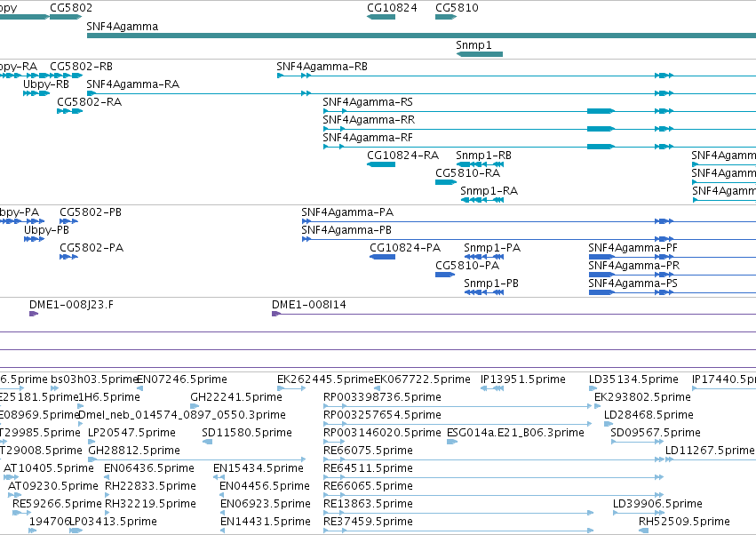Click transcript label Snmp1-RA

[x=489, y=191]
